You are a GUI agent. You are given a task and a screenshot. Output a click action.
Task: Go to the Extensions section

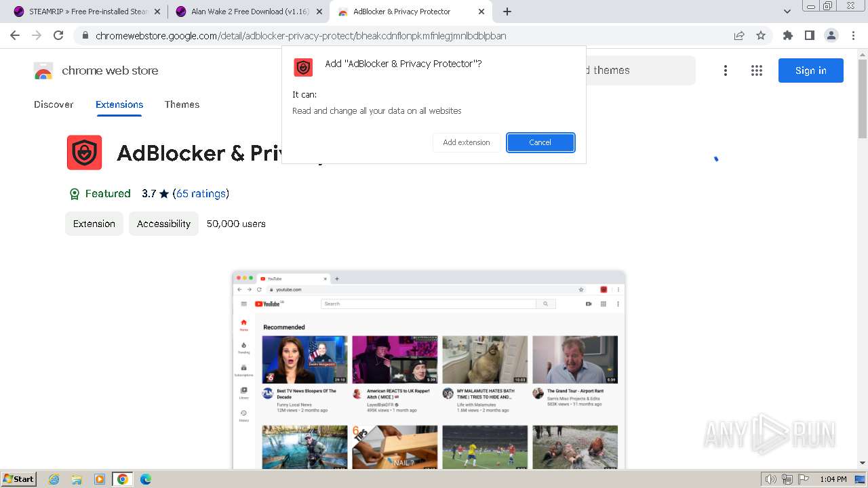[x=119, y=104]
